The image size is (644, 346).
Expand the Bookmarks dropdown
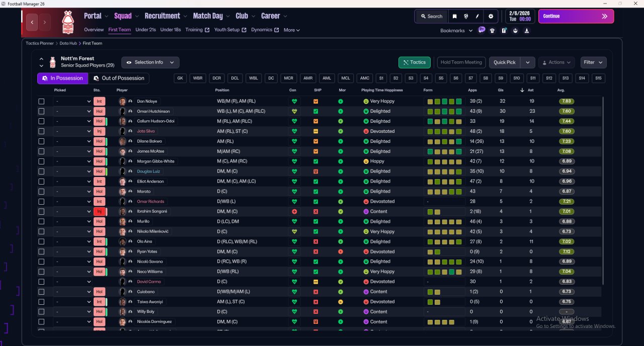click(x=456, y=31)
